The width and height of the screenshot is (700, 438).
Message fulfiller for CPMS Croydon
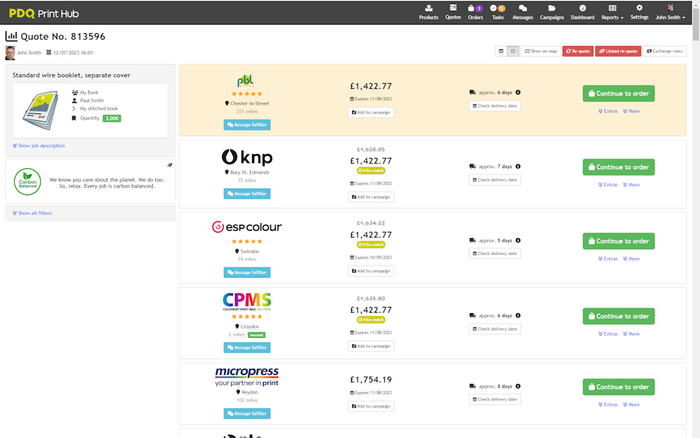(247, 347)
